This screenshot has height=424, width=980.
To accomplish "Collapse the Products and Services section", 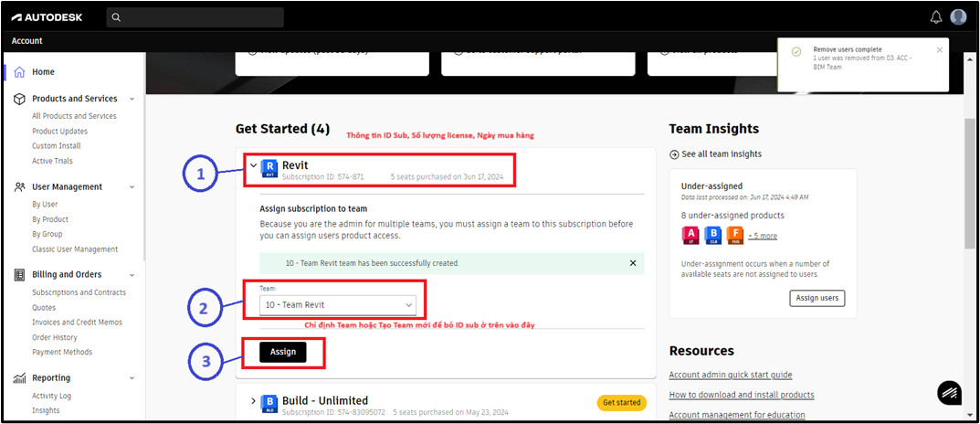I will click(132, 99).
